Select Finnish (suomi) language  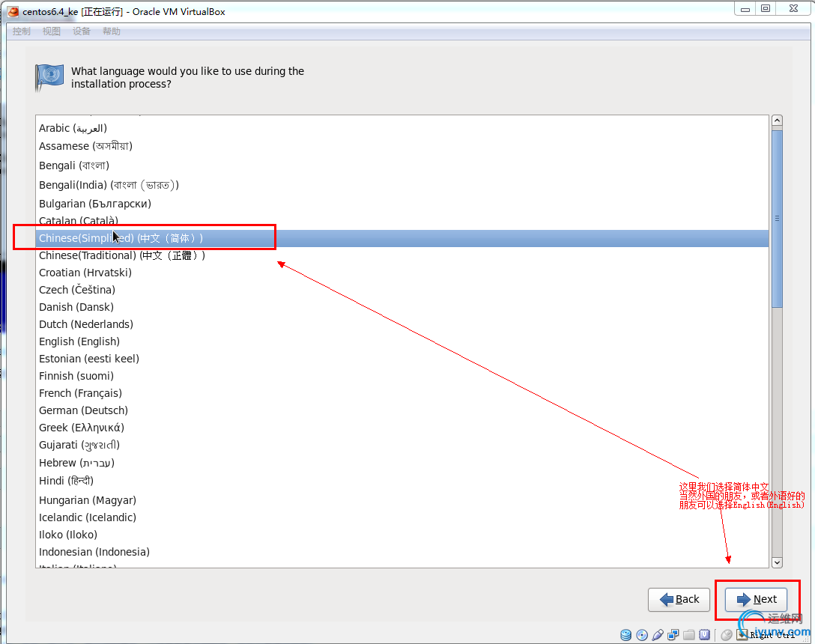402,375
